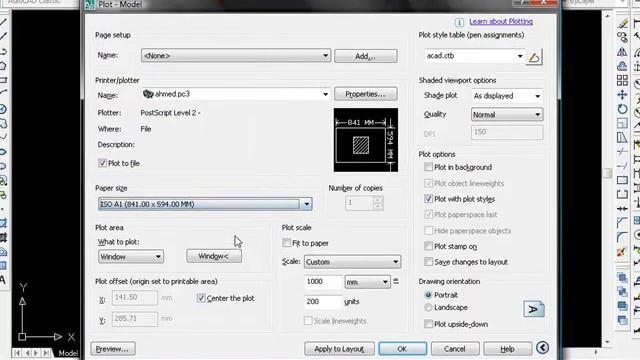Image resolution: width=640 pixels, height=360 pixels.
Task: Select the Multiline Text tool in Draw toolbar
Action: (x=3, y=280)
